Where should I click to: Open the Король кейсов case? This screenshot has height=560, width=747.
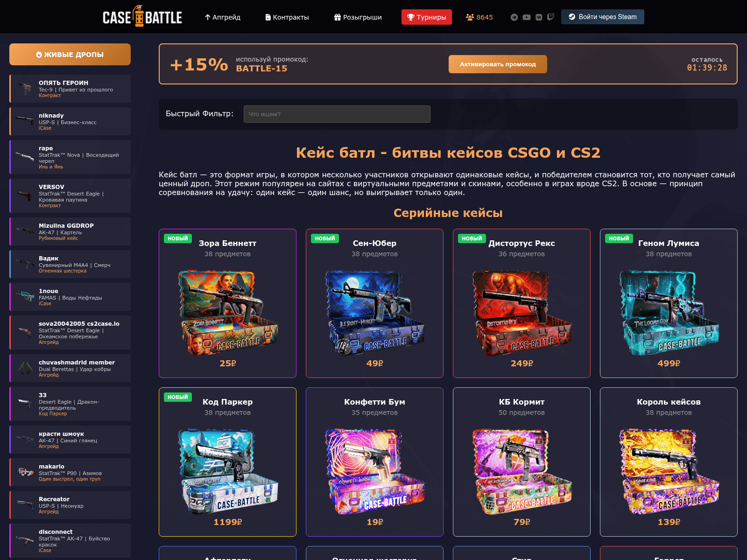pos(669,462)
